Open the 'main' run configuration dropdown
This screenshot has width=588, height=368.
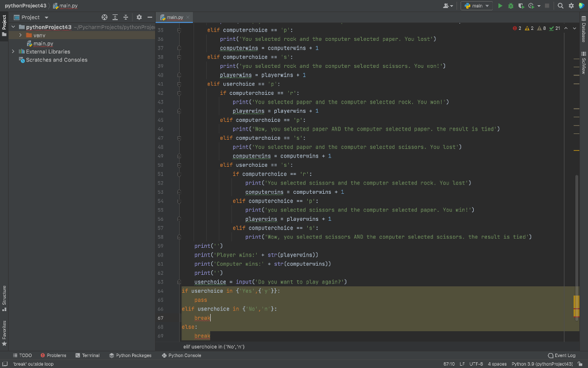[x=488, y=5]
